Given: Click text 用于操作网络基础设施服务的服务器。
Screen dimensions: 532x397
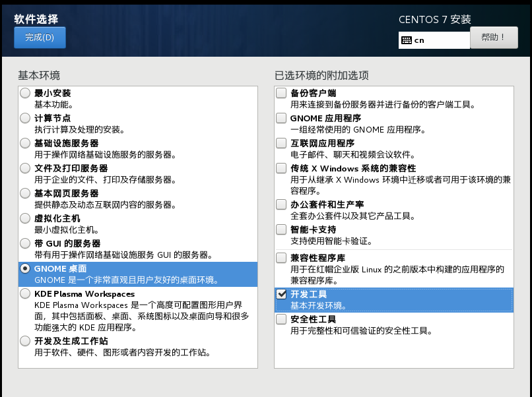Looking at the screenshot, I should [107, 154].
